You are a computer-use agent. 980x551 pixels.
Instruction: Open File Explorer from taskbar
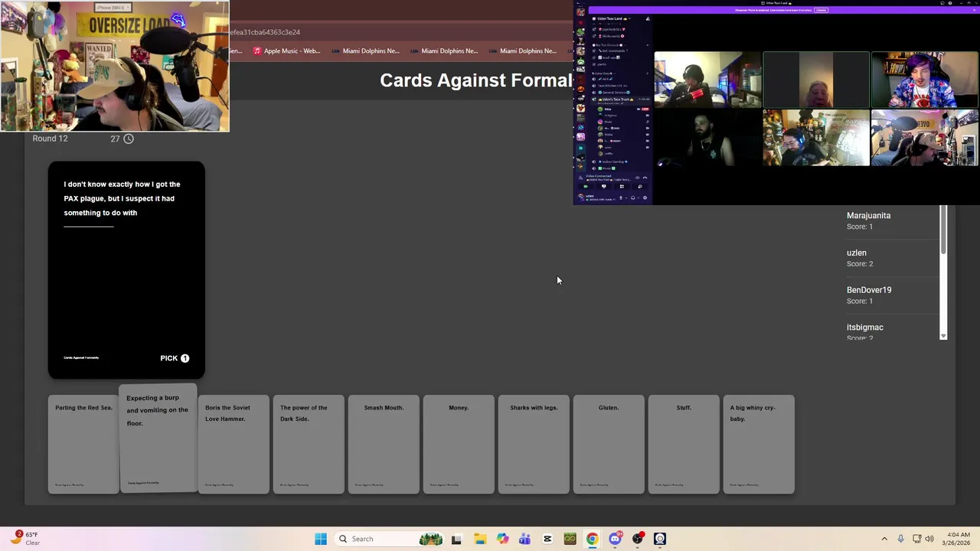coord(479,539)
